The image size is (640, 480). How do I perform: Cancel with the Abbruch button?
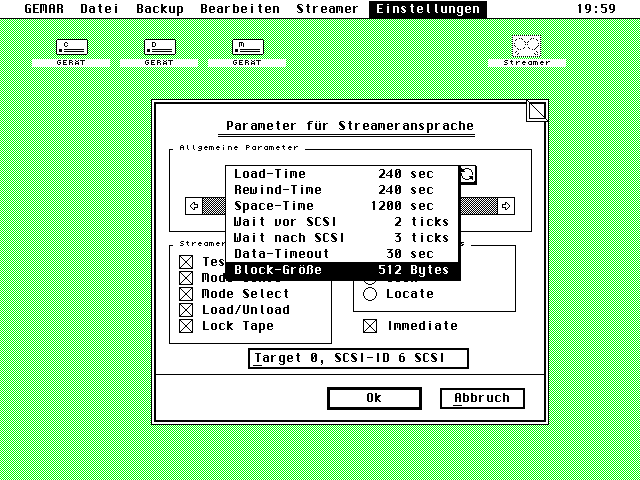(x=482, y=398)
